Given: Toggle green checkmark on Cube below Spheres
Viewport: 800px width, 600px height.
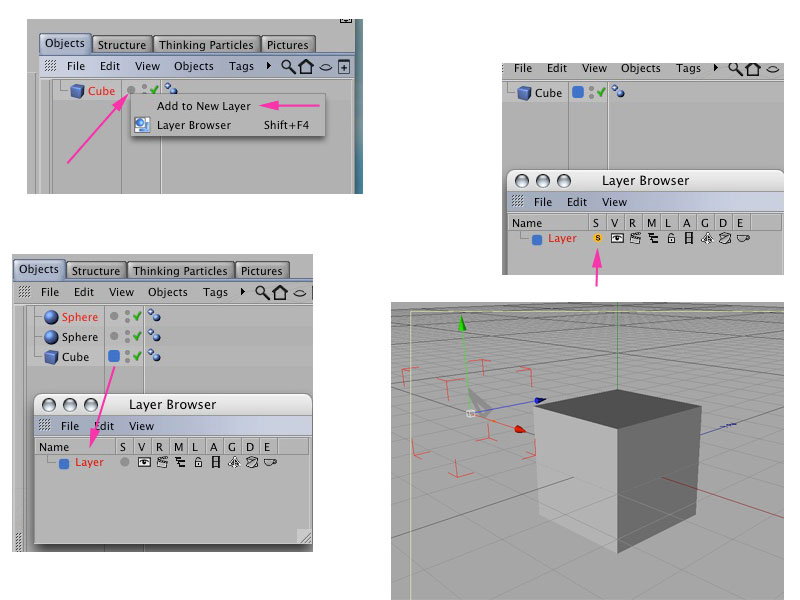Looking at the screenshot, I should click(137, 356).
